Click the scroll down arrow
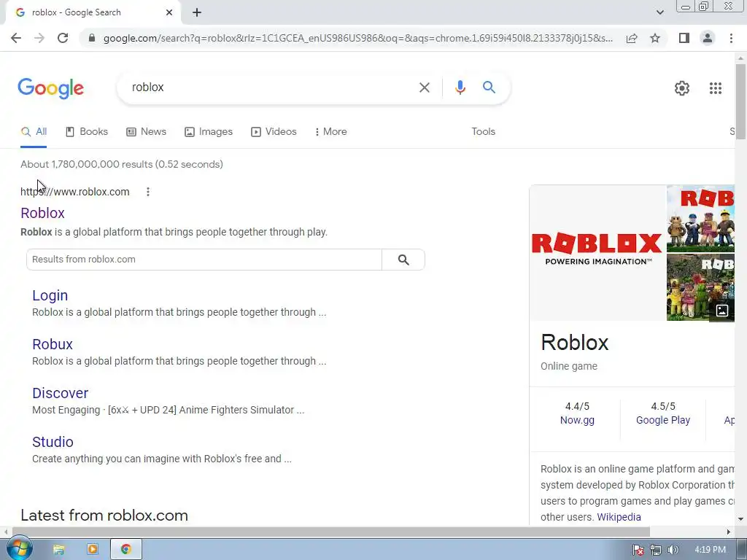 [x=740, y=519]
